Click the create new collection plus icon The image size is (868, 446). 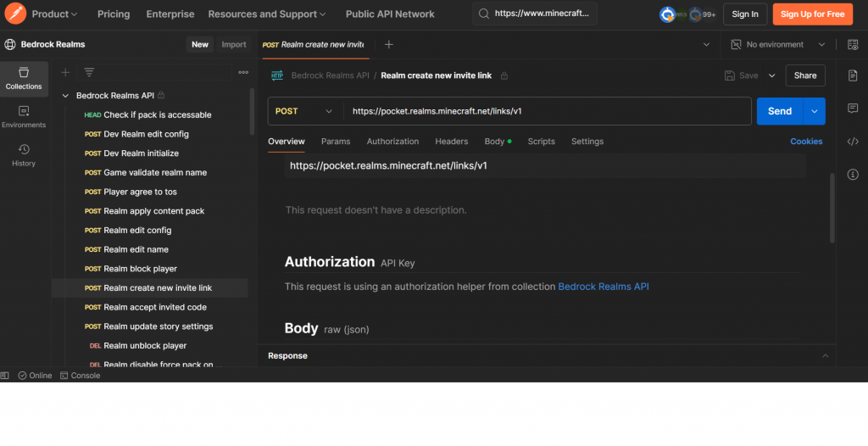[x=65, y=72]
